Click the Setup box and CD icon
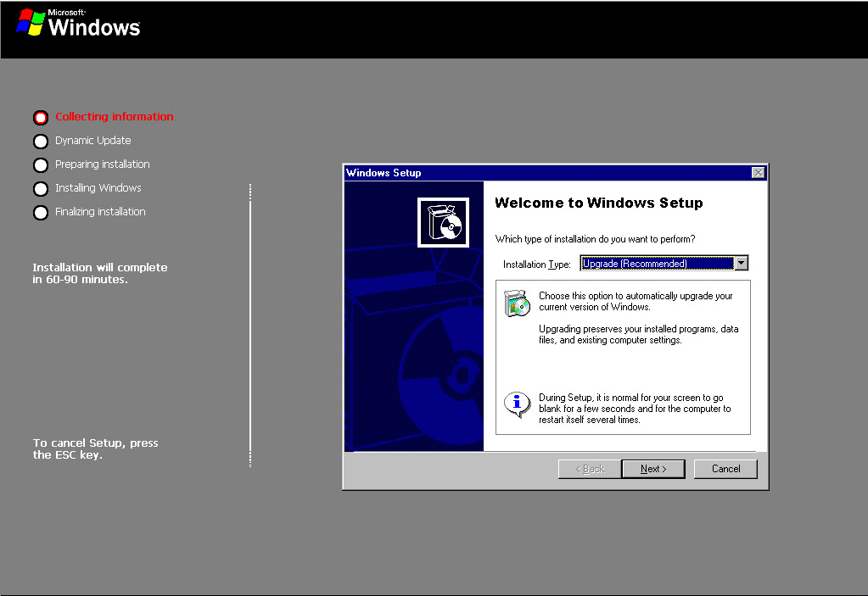This screenshot has height=596, width=868. [x=443, y=222]
